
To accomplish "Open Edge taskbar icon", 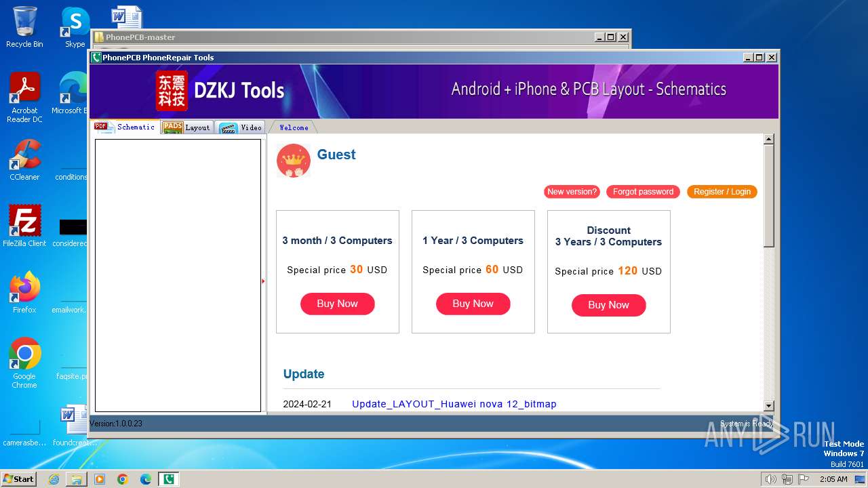I will point(146,479).
